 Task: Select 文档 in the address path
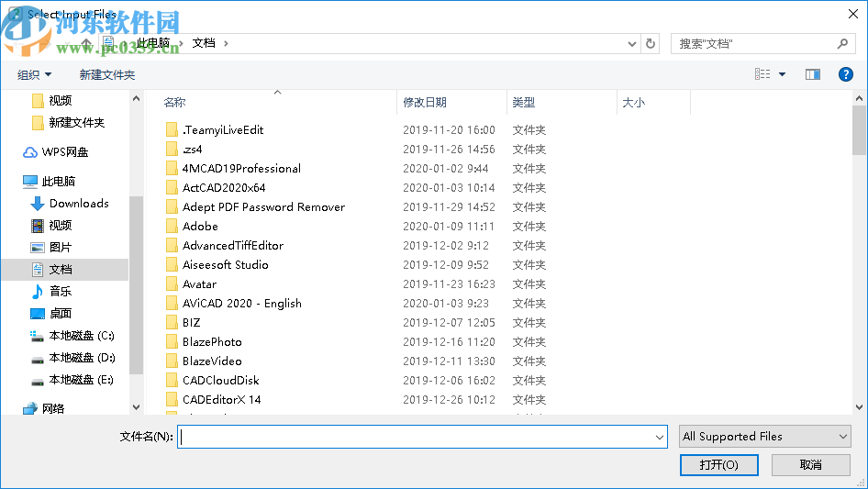(x=204, y=43)
